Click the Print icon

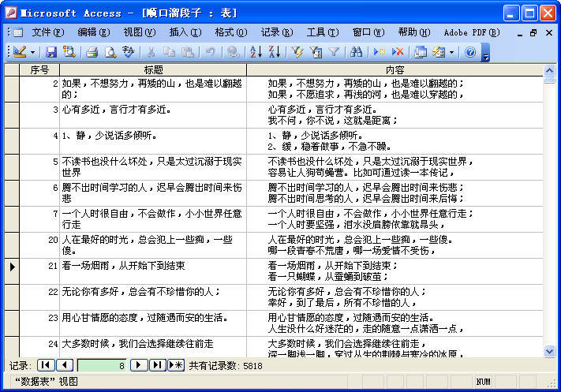[92, 52]
